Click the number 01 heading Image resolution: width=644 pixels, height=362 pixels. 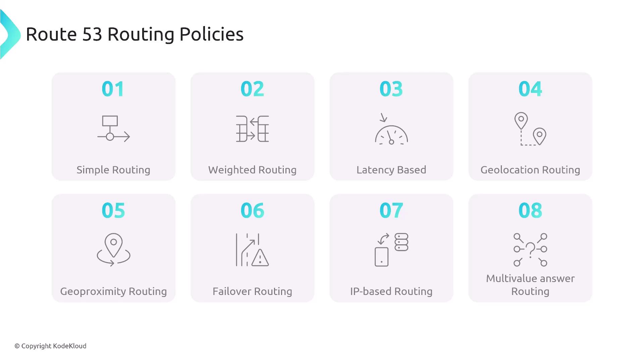tap(113, 89)
